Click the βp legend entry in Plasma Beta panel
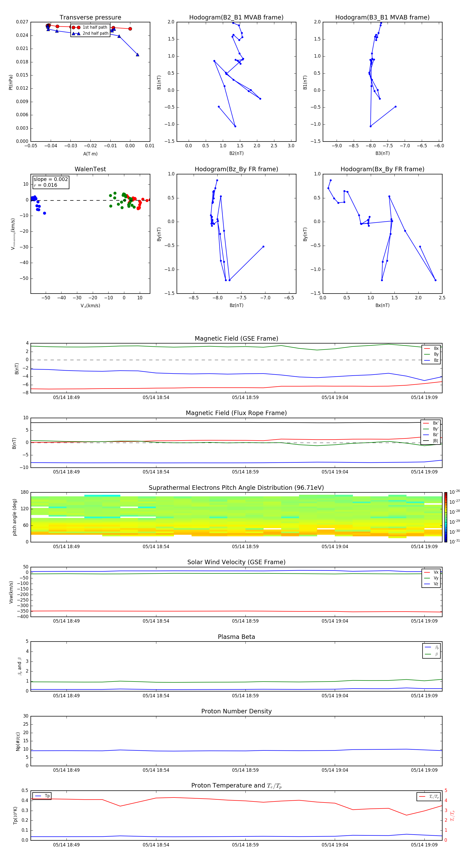Screen dimensions: 473x868 click(x=432, y=647)
